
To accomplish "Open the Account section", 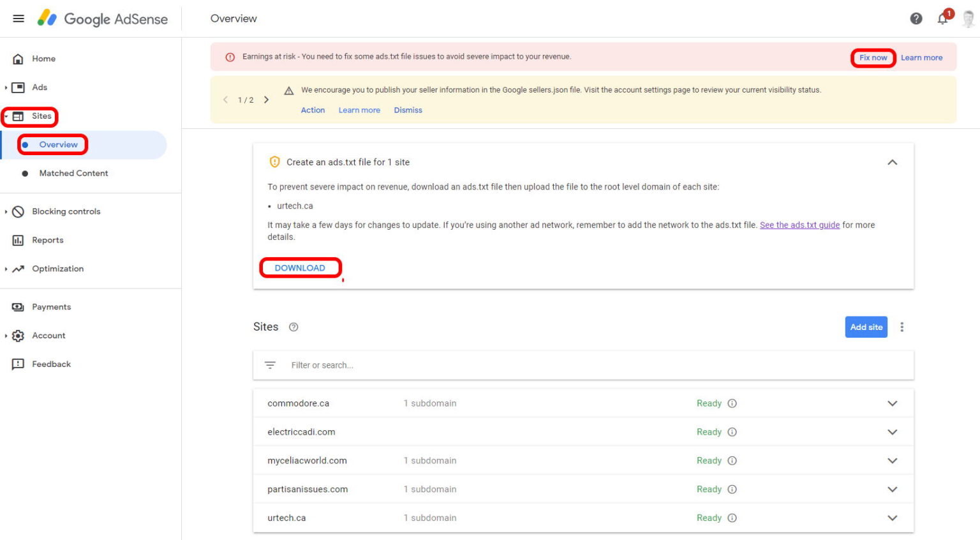I will click(48, 335).
